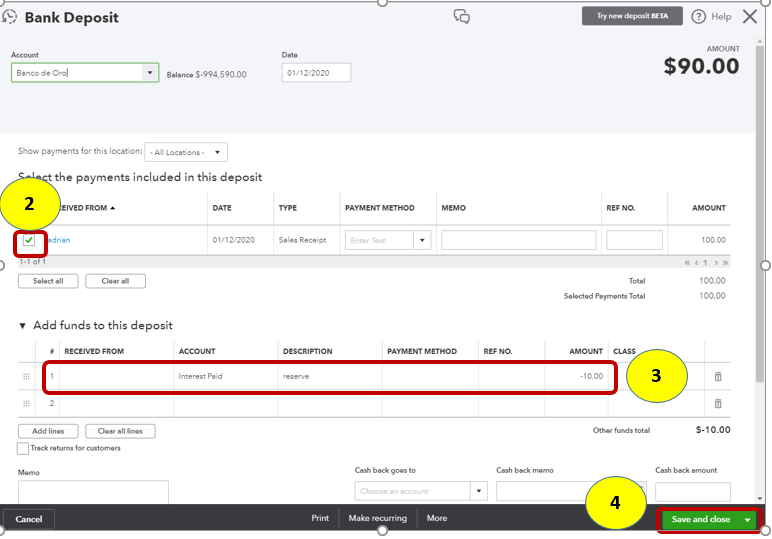Click the Interest Paid account cell
The height and width of the screenshot is (539, 772).
click(x=225, y=377)
